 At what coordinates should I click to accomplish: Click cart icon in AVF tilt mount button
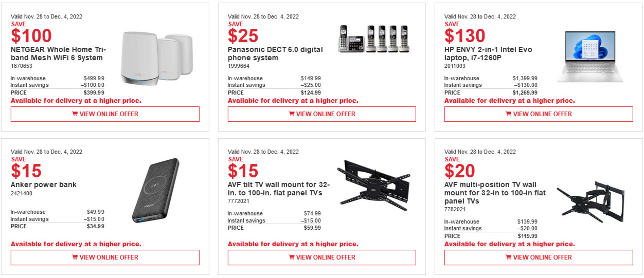coord(292,257)
